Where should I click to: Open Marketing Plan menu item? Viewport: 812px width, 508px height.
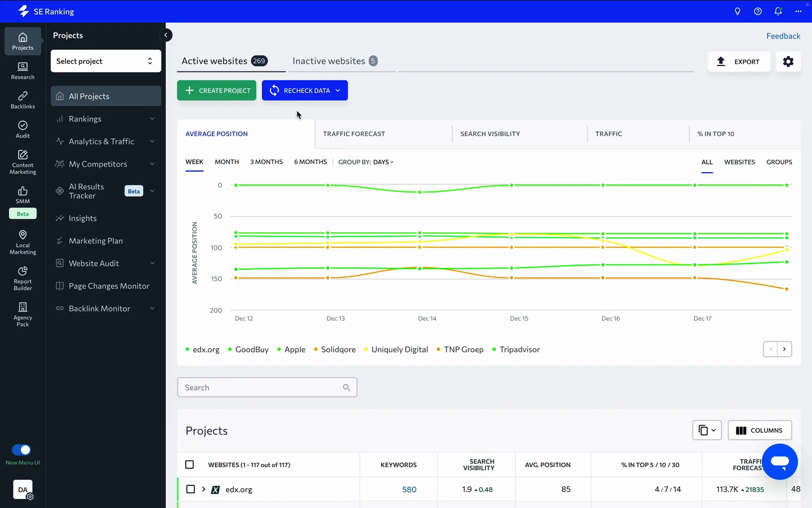pos(106,241)
